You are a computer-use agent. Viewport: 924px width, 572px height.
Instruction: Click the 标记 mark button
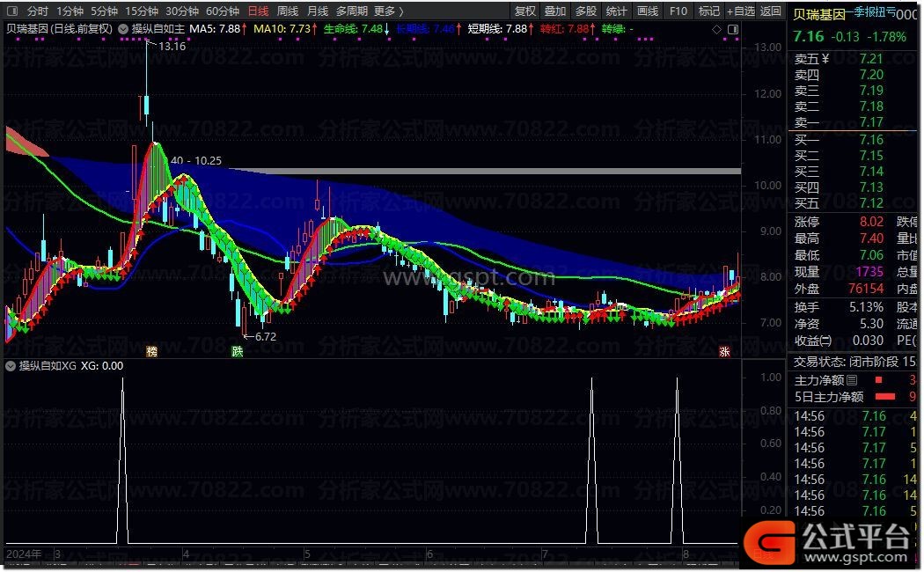709,11
